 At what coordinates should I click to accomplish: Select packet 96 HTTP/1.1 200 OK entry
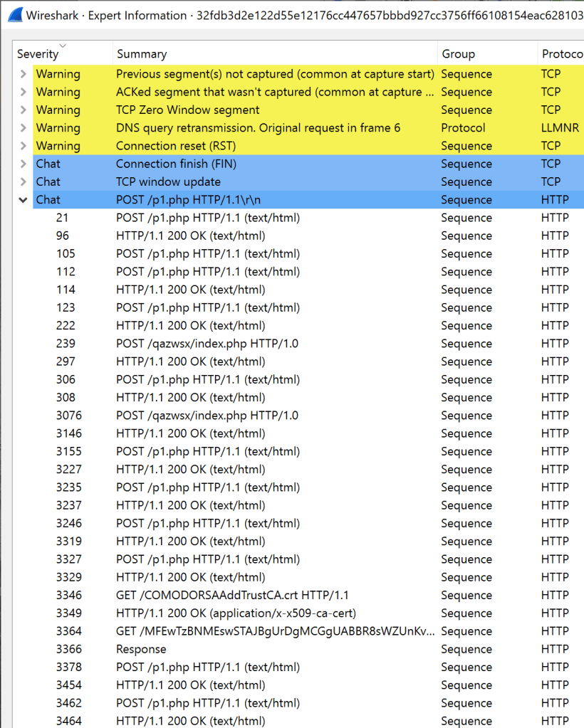tap(190, 236)
